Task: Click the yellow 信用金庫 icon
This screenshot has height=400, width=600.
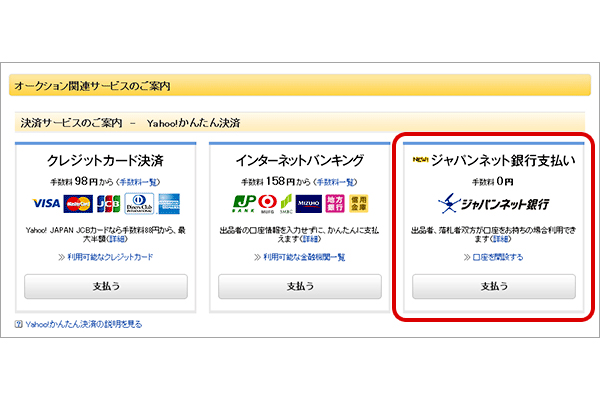Action: click(360, 203)
